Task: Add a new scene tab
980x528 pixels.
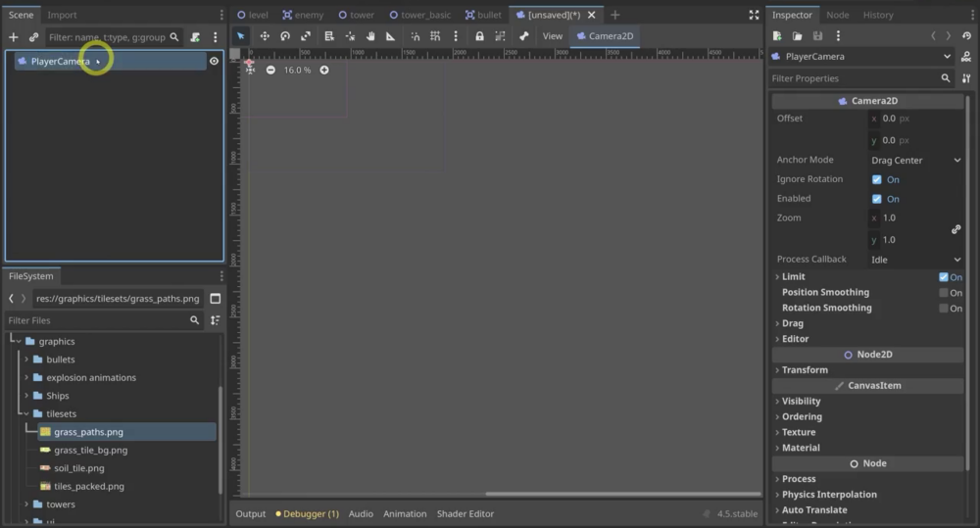Action: tap(615, 15)
